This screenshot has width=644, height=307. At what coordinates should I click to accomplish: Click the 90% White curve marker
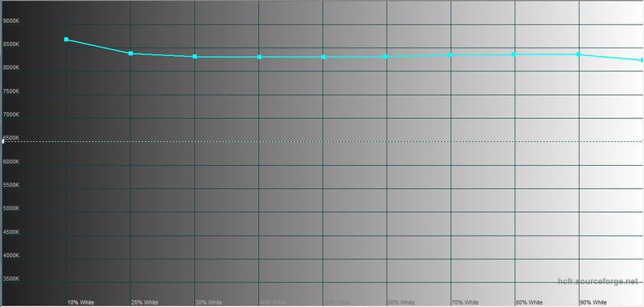coord(578,54)
